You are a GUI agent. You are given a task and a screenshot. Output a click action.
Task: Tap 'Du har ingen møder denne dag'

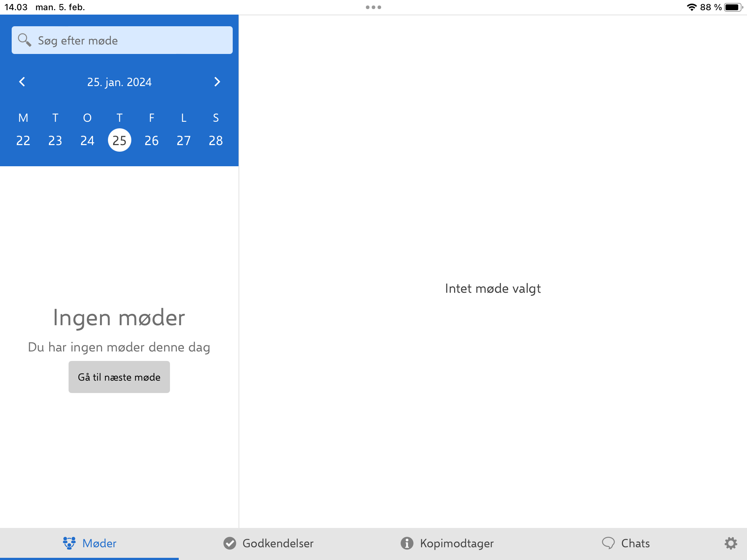tap(119, 347)
